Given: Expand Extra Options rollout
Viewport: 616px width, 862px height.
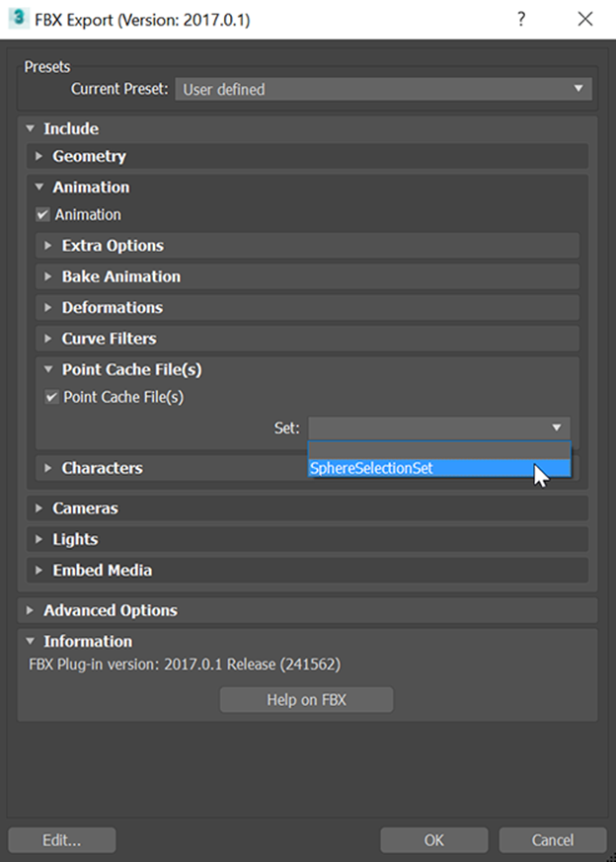Looking at the screenshot, I should pyautogui.click(x=307, y=245).
